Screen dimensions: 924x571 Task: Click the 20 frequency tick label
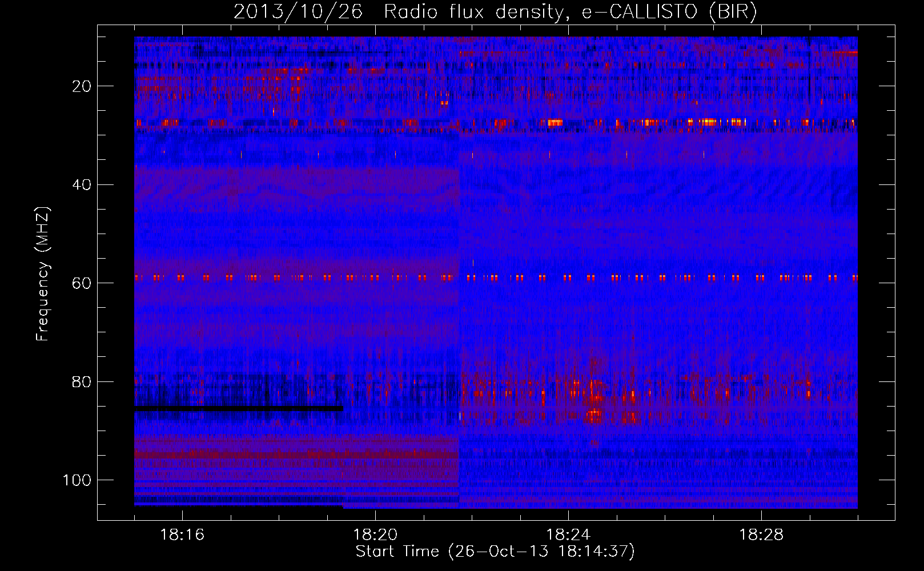[x=82, y=86]
